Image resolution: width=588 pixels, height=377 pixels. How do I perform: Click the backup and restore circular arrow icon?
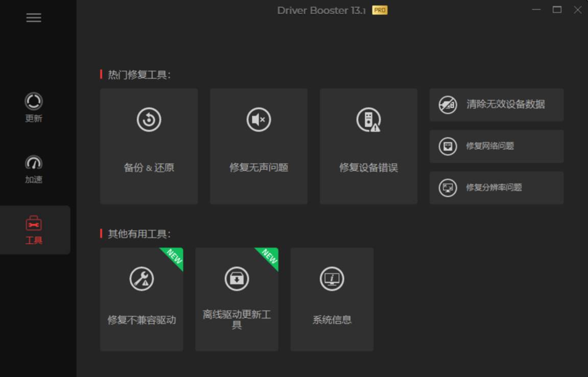[x=149, y=120]
